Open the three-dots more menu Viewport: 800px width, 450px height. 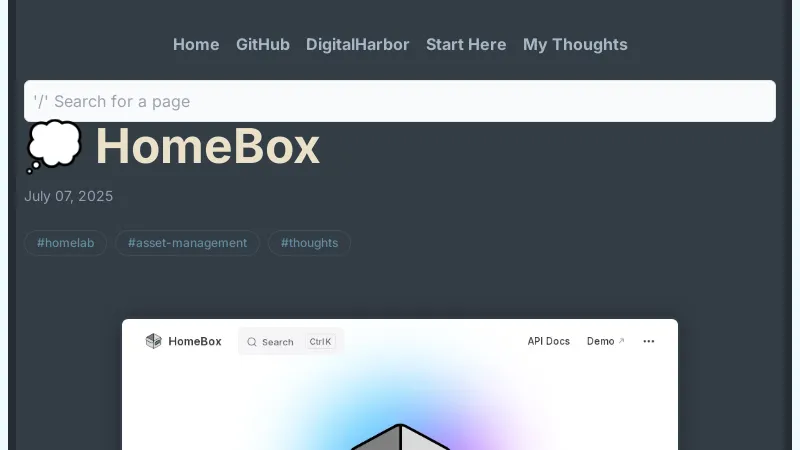[x=648, y=341]
